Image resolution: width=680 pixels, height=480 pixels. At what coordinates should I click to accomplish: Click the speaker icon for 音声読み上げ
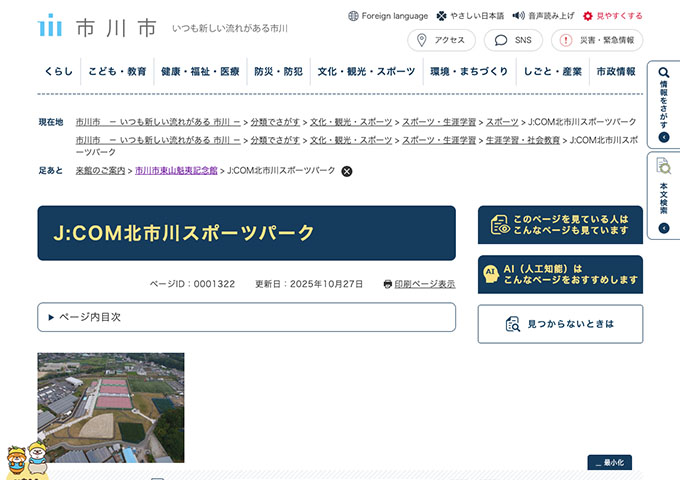[518, 16]
